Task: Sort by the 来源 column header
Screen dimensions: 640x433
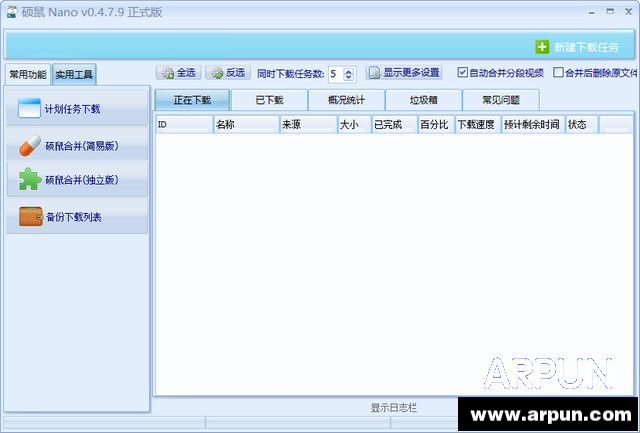Action: pos(309,124)
